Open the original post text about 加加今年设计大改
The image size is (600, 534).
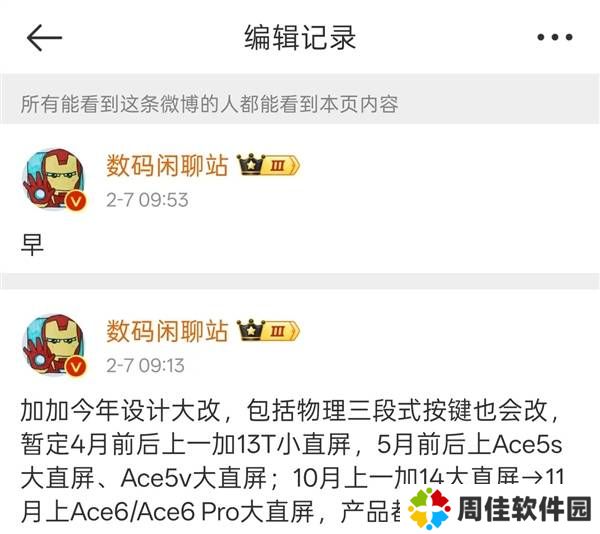[292, 461]
